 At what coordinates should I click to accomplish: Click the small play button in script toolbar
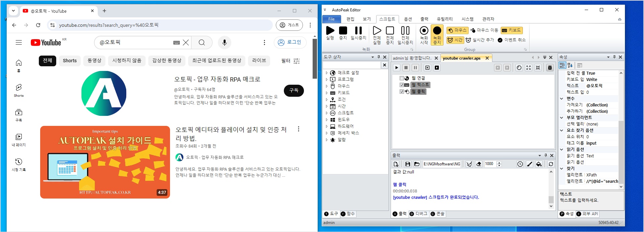(397, 68)
